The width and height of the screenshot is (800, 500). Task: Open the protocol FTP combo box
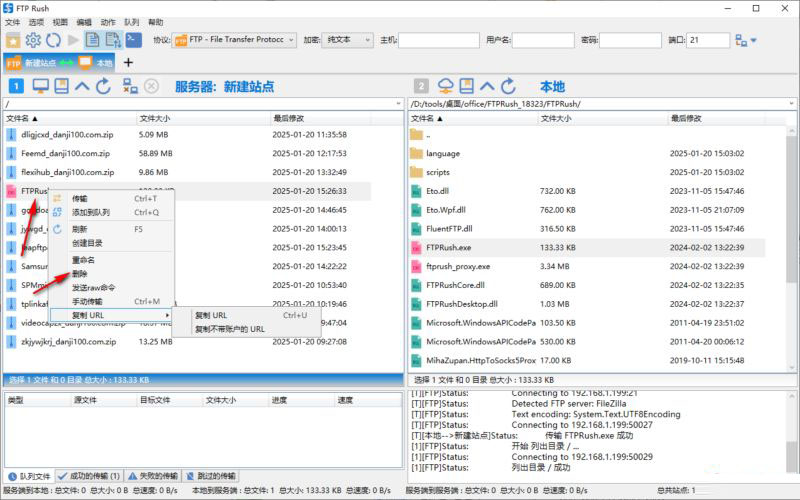tap(234, 40)
